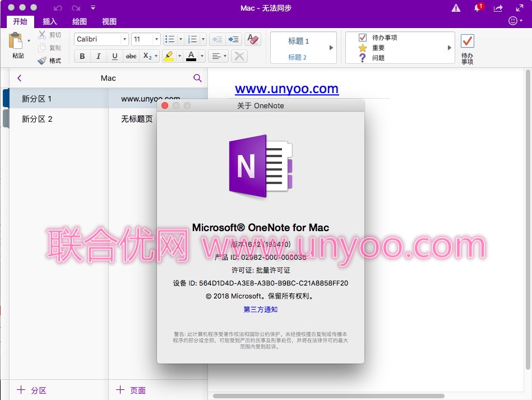Insert a numbered list
This screenshot has width=532, height=400.
click(192, 39)
